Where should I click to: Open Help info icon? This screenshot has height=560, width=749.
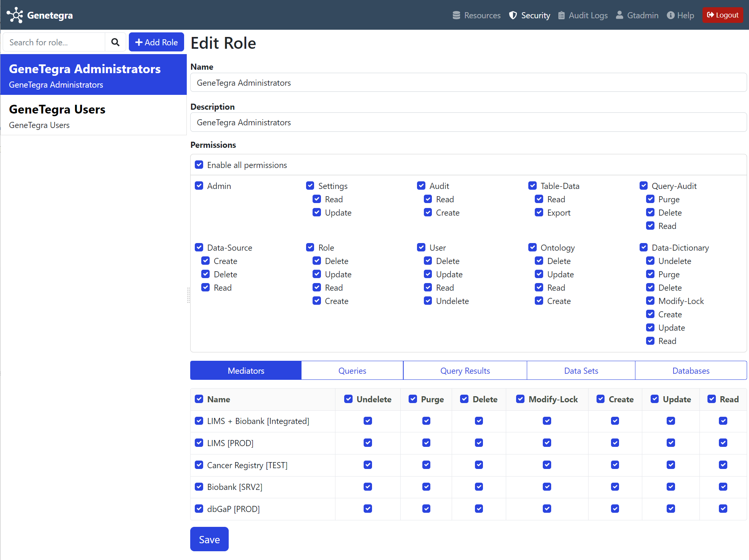click(670, 15)
